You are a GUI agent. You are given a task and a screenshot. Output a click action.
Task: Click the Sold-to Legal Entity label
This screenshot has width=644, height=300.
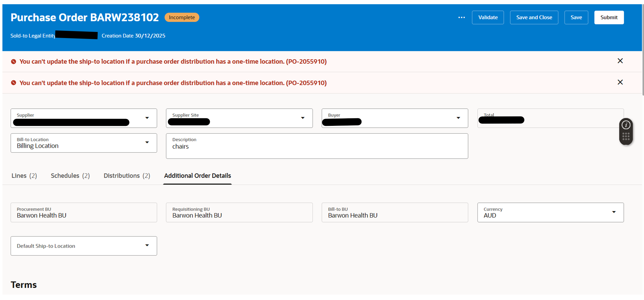[33, 36]
